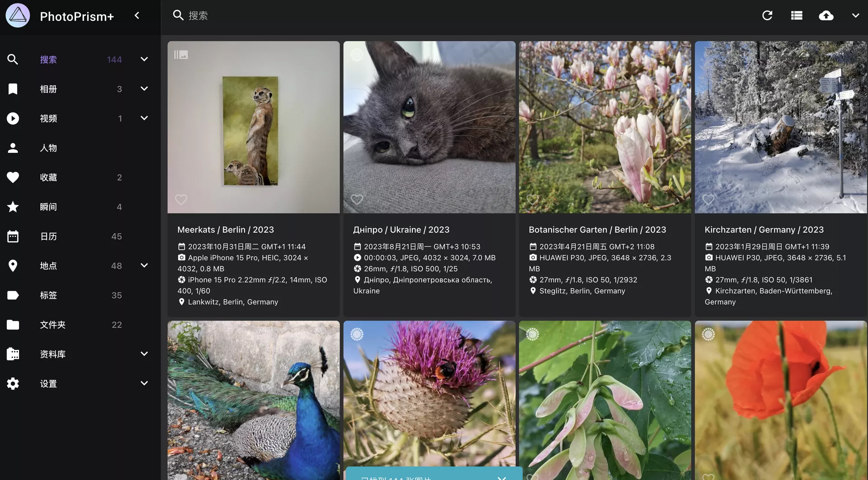Switch to list view using toolbar icon

pos(797,16)
